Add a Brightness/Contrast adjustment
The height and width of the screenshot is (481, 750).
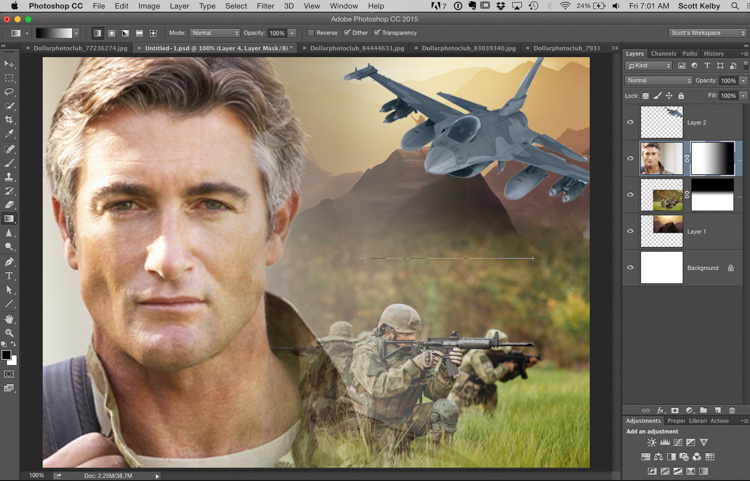(x=652, y=442)
